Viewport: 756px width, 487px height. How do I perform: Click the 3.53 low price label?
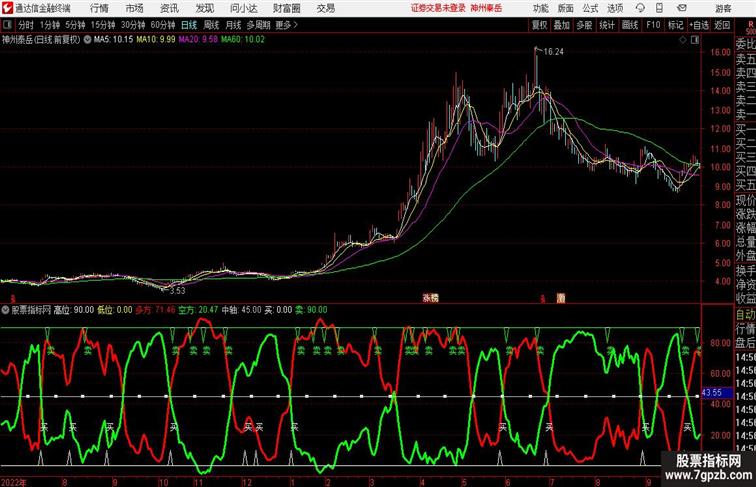[x=177, y=291]
